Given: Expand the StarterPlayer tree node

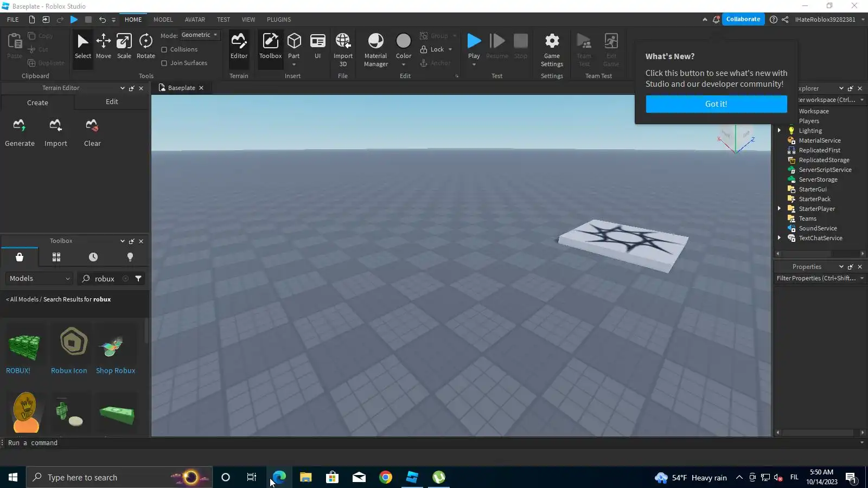Looking at the screenshot, I should coord(780,209).
